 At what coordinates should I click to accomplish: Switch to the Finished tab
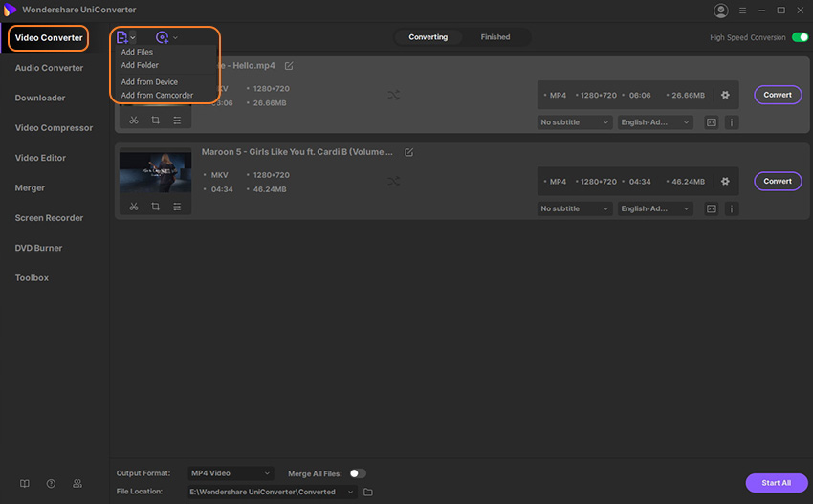(x=495, y=36)
